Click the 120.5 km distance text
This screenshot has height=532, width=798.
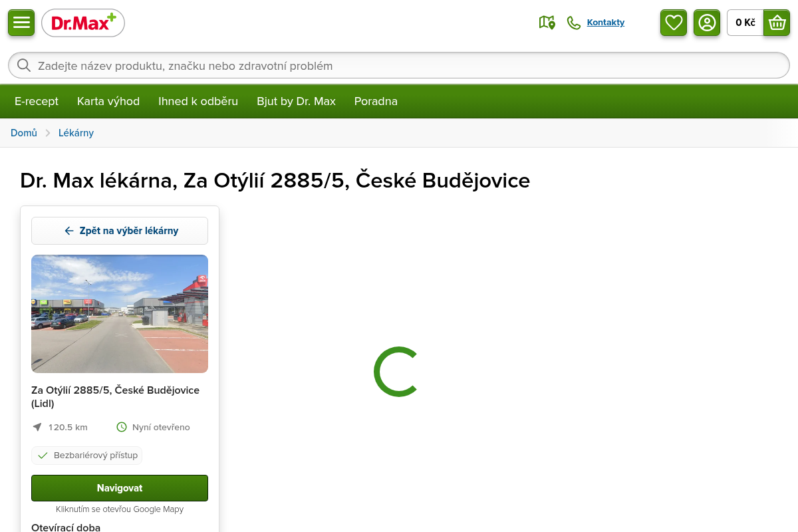pos(68,427)
